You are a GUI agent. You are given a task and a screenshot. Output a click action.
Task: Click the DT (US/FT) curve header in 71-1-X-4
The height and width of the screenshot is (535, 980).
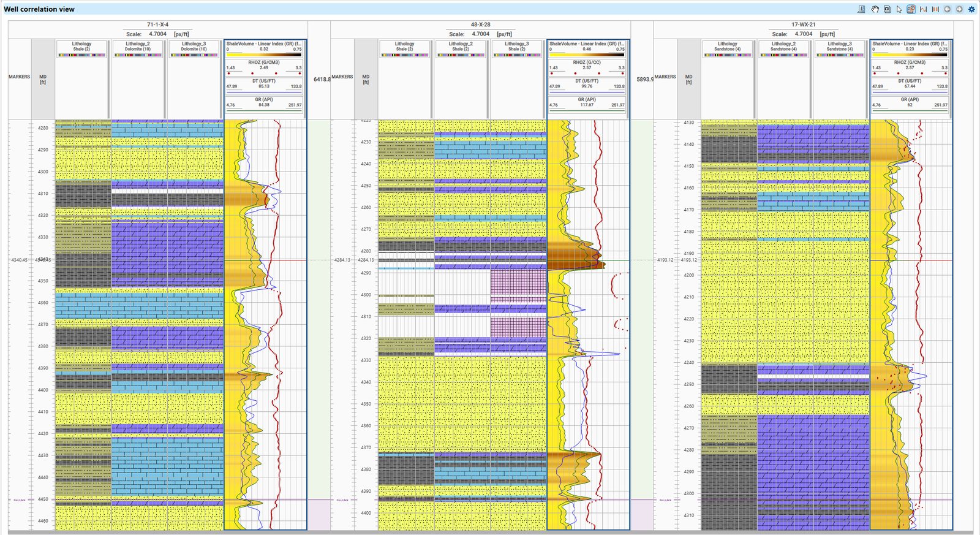point(264,86)
